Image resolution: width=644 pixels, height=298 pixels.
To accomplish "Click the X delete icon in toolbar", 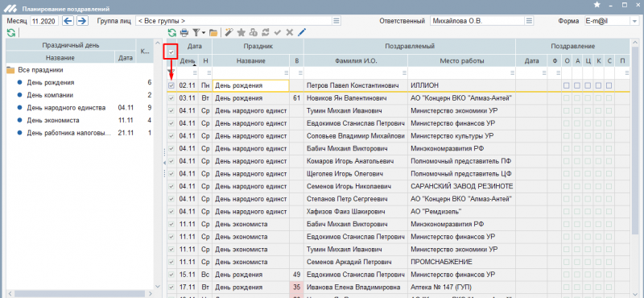I will click(x=290, y=32).
